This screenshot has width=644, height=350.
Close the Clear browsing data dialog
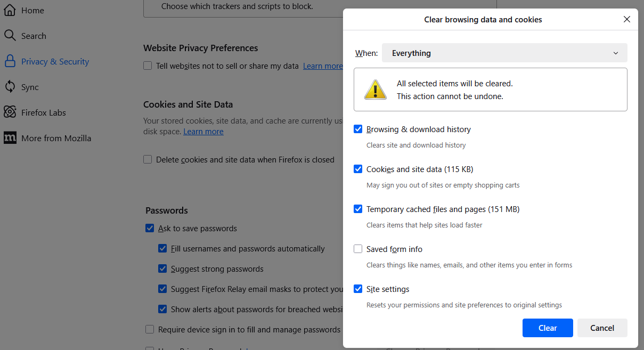pyautogui.click(x=626, y=20)
